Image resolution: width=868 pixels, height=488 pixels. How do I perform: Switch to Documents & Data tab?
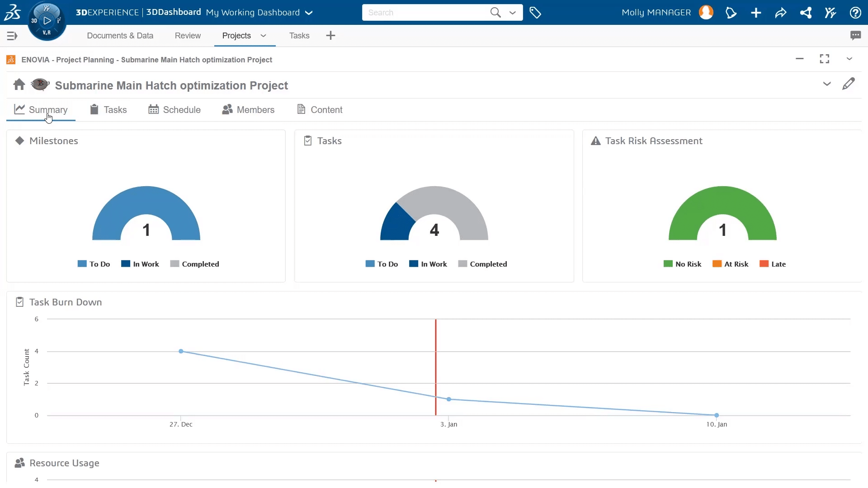click(120, 36)
